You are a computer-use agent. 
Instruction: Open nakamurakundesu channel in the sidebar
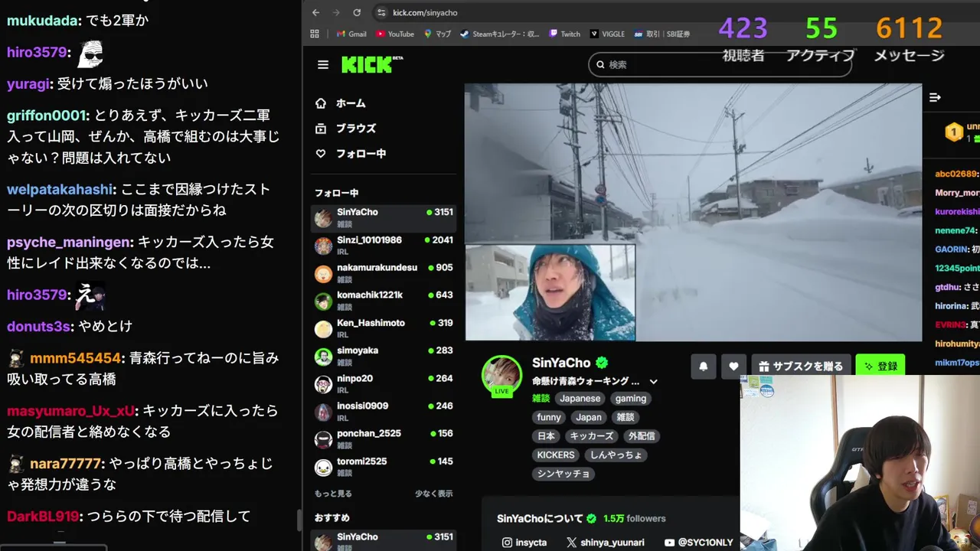click(384, 273)
